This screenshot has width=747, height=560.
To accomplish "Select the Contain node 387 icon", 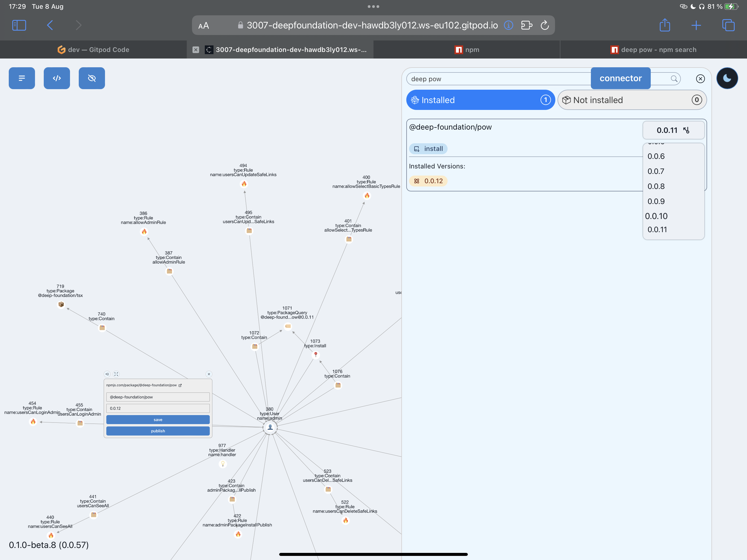I will (x=170, y=271).
